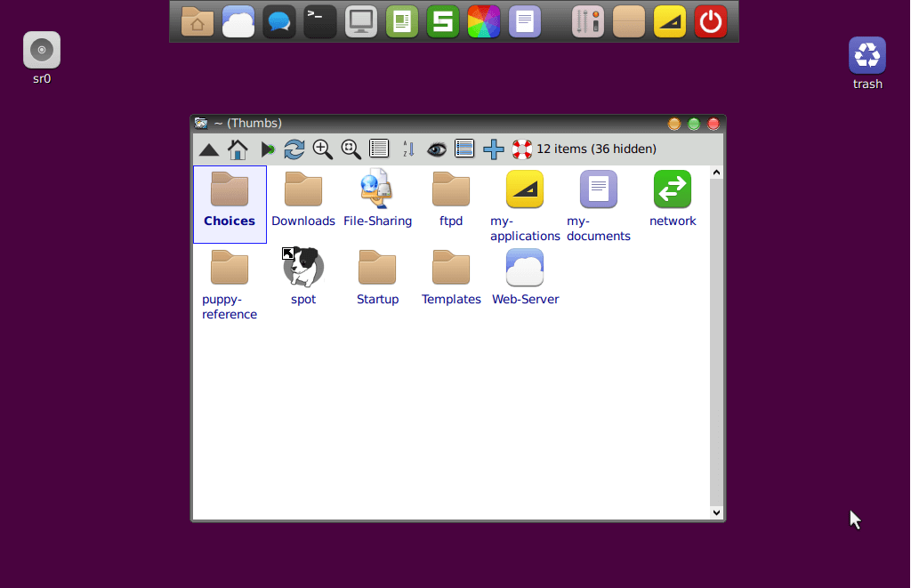Open color wheel app in dock
Image resolution: width=911 pixels, height=588 pixels.
[484, 22]
